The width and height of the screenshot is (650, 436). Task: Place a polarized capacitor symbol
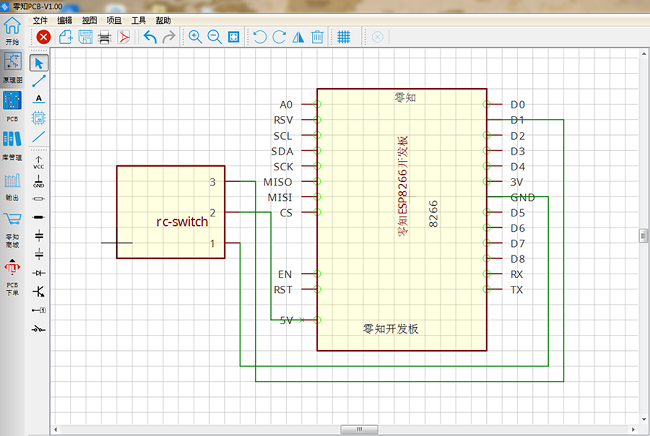pos(39,254)
